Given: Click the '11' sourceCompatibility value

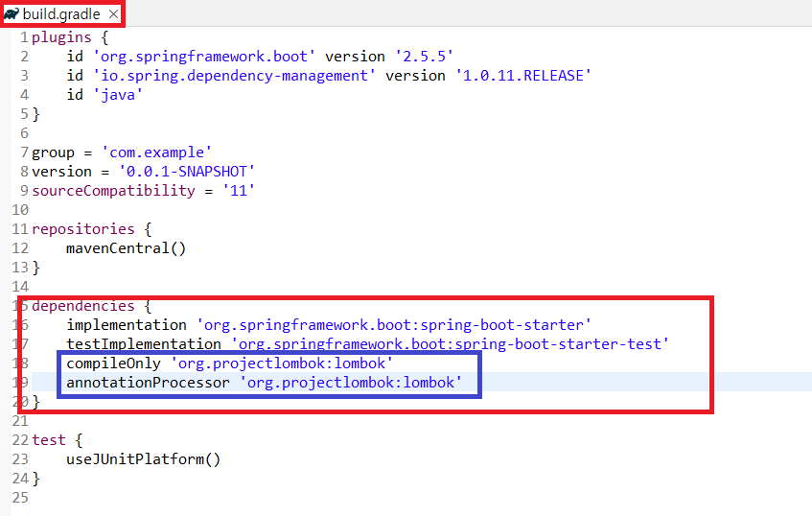Looking at the screenshot, I should click(x=238, y=191).
